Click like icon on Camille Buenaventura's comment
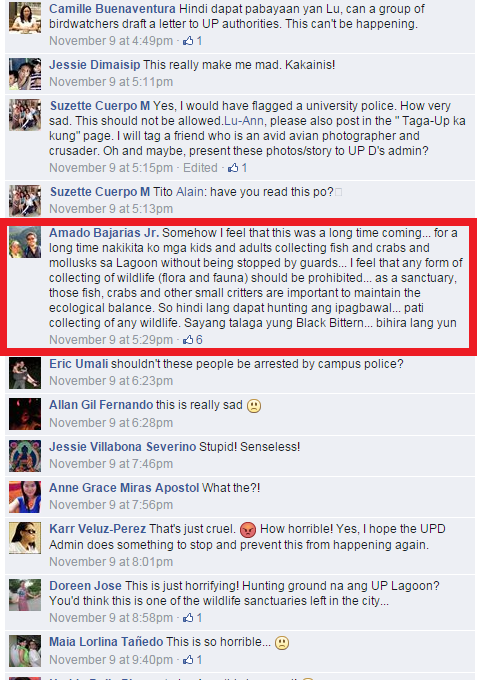This screenshot has height=680, width=479. 188,41
